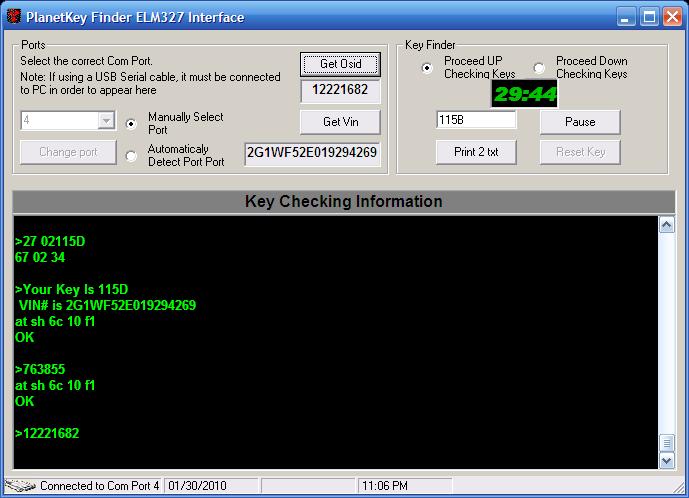Open the Com Port number dropdown
Screen dimensions: 689x498
pos(106,121)
